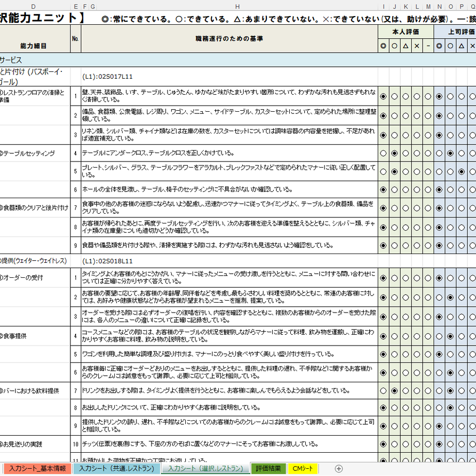476x476 pixels.
Task: Add a new sheet with the plus button
Action: [x=338, y=469]
